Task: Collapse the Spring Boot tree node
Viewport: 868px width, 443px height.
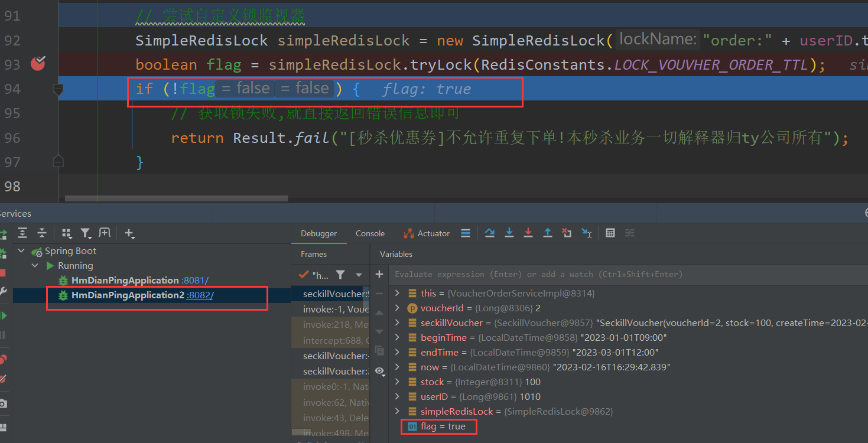Action: [22, 251]
